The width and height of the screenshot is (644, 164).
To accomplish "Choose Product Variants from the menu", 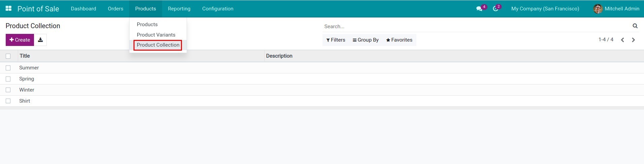I will coord(156,35).
